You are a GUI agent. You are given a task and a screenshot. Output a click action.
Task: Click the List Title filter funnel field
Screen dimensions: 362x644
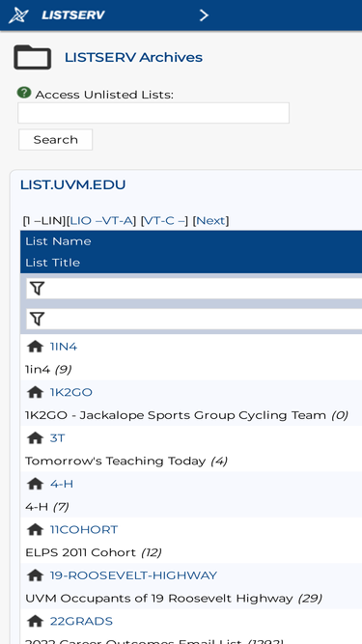click(194, 320)
